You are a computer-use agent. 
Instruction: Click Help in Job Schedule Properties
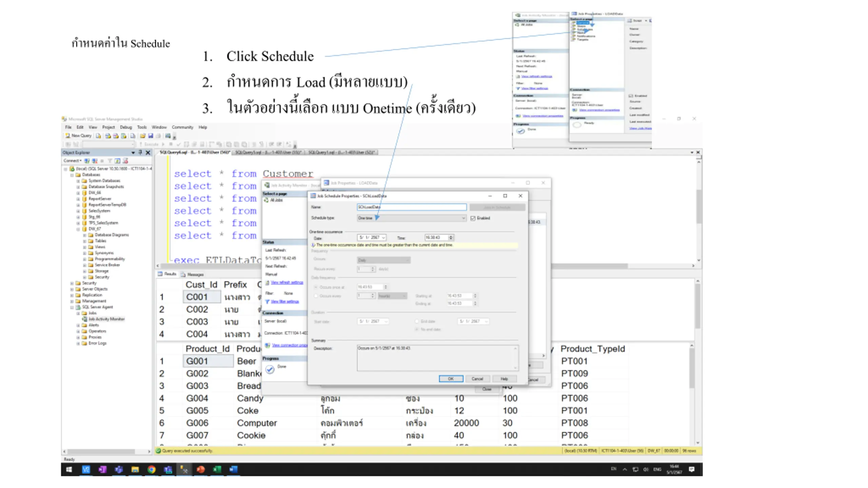(x=505, y=379)
